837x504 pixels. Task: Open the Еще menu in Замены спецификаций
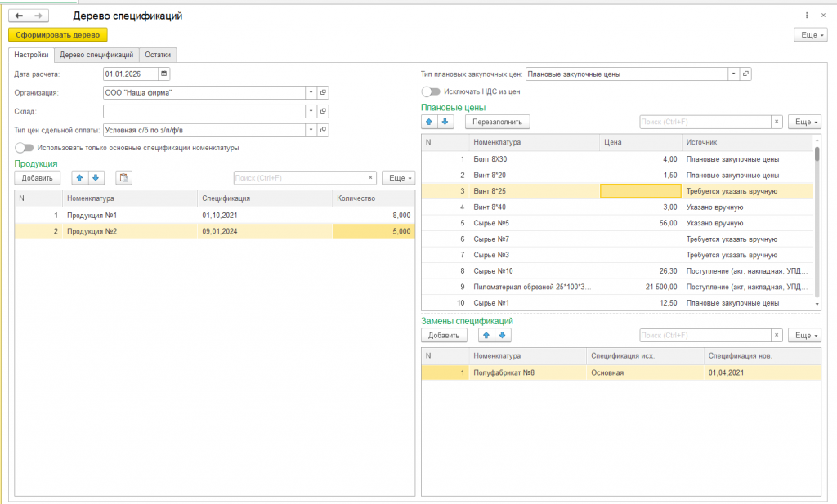click(x=805, y=336)
